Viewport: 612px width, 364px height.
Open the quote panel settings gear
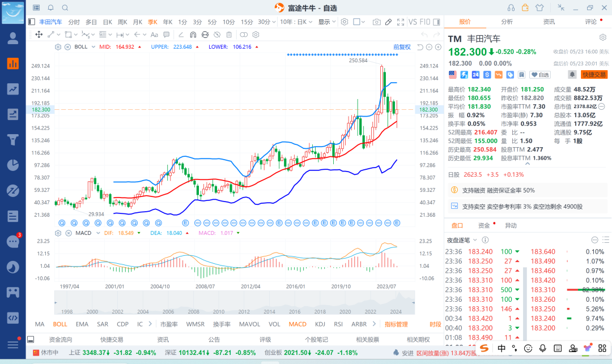pyautogui.click(x=603, y=37)
